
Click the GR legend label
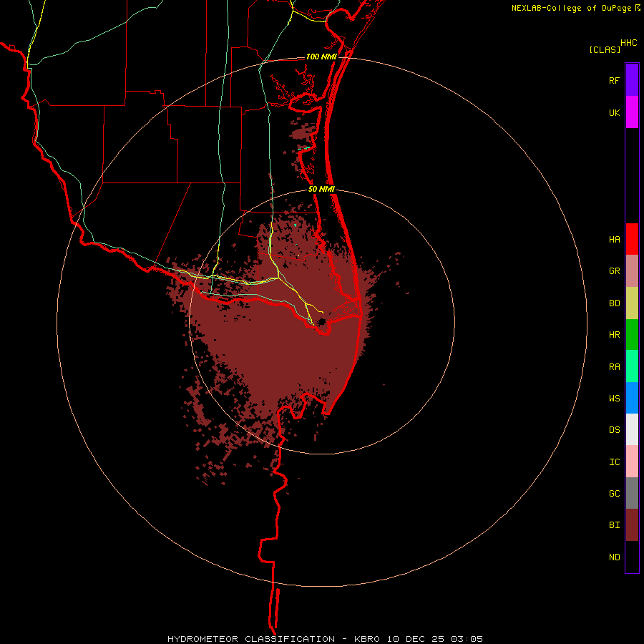pos(614,271)
